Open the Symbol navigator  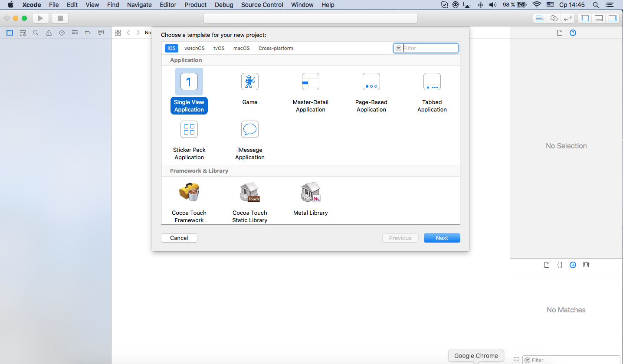click(23, 33)
